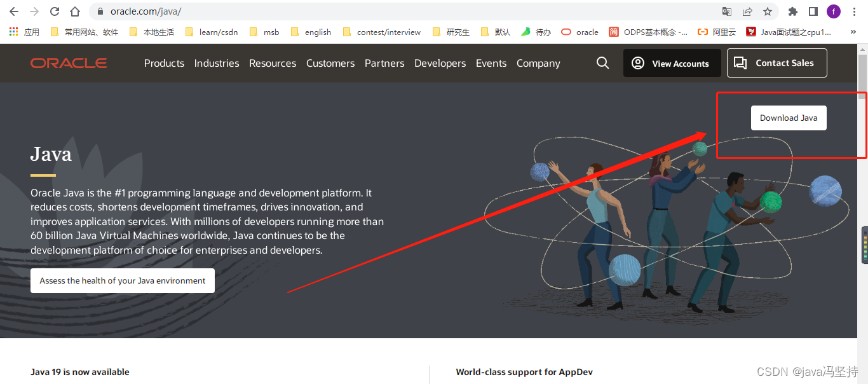This screenshot has width=868, height=384.
Task: Open the 常用网站、软件 bookmark folder
Action: point(84,32)
